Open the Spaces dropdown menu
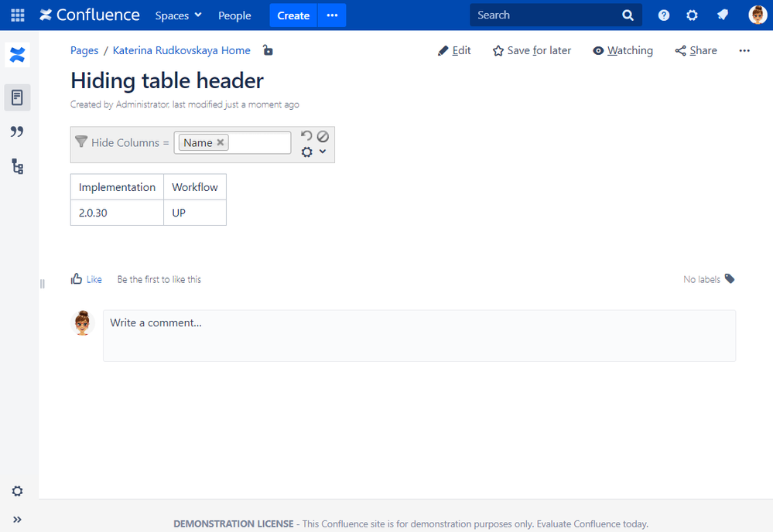 coord(178,15)
